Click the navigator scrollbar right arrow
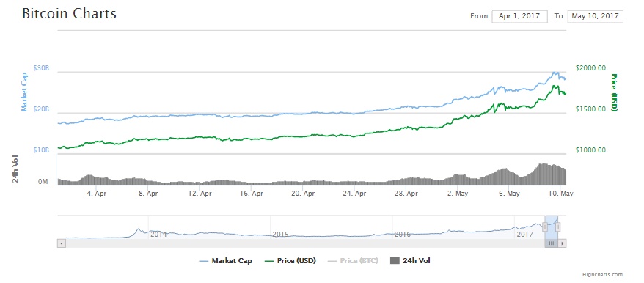The height and width of the screenshot is (283, 644). (563, 243)
